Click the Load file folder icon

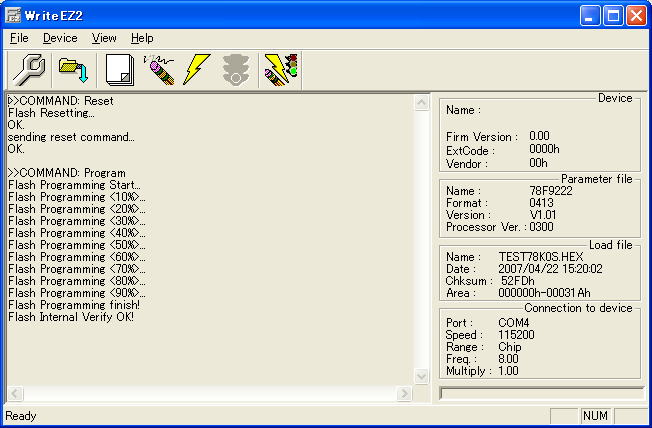click(73, 69)
